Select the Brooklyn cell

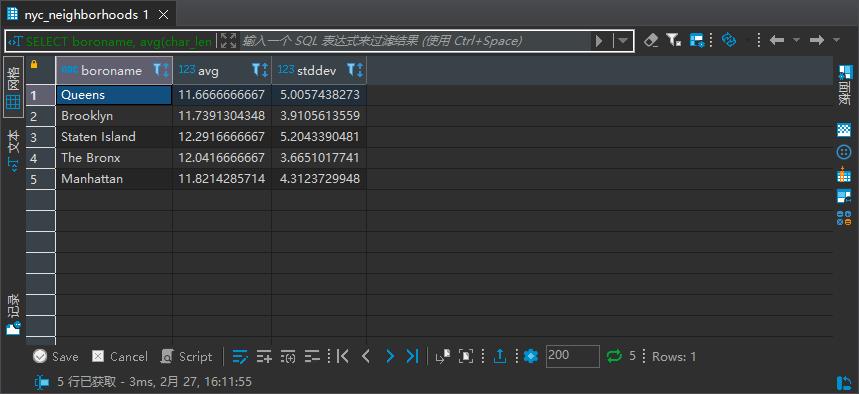point(114,116)
